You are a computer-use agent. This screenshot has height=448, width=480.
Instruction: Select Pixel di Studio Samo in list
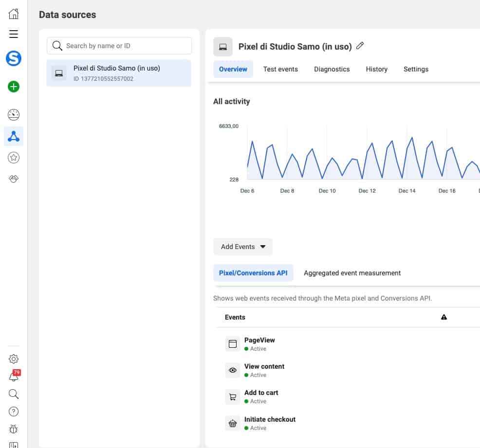click(119, 73)
